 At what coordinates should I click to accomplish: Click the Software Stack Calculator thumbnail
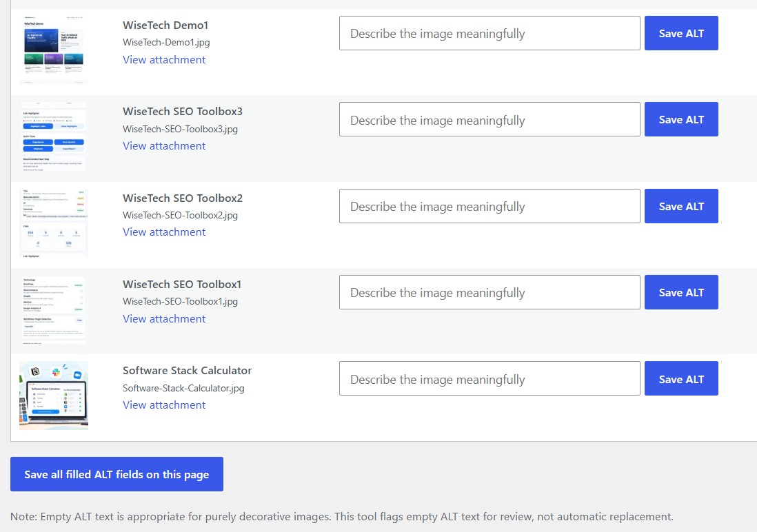54,396
